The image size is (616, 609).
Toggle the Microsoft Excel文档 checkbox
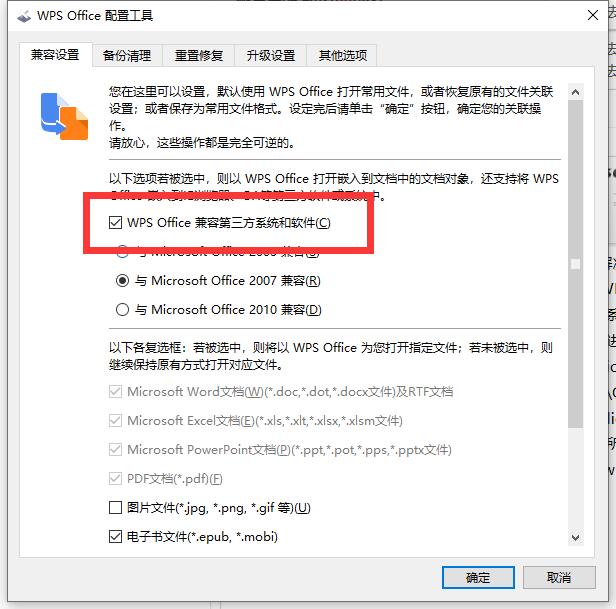tap(115, 421)
